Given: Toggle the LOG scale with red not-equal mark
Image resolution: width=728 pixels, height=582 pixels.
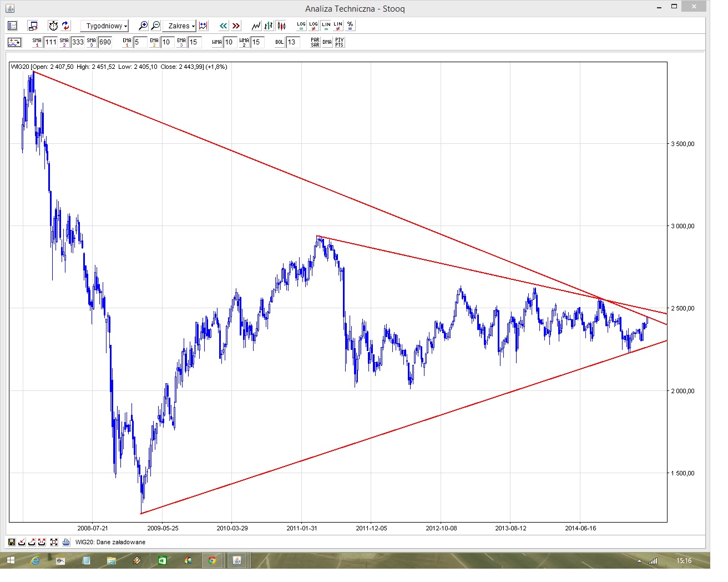Looking at the screenshot, I should pyautogui.click(x=314, y=26).
